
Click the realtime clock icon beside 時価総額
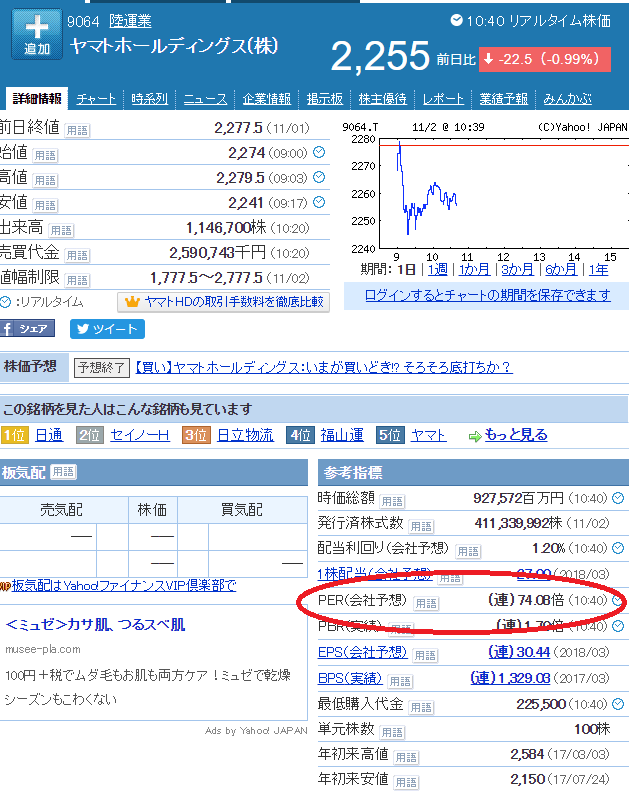pyautogui.click(x=618, y=498)
